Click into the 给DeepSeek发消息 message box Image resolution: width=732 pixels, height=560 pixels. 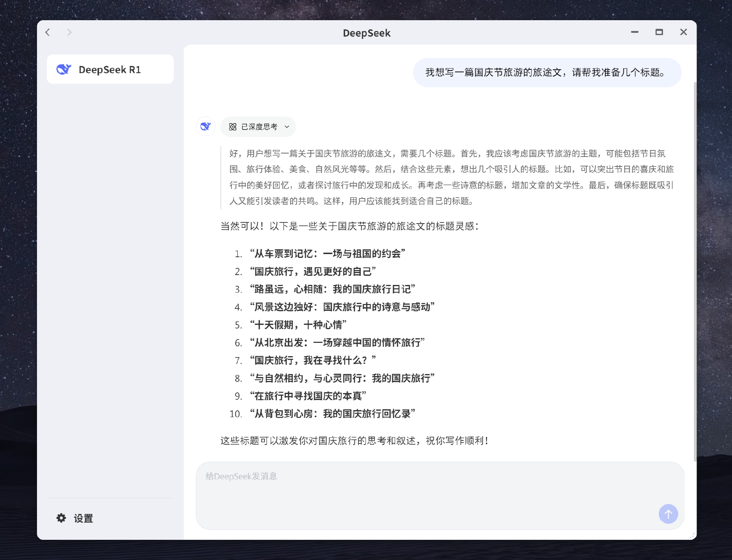(x=419, y=491)
